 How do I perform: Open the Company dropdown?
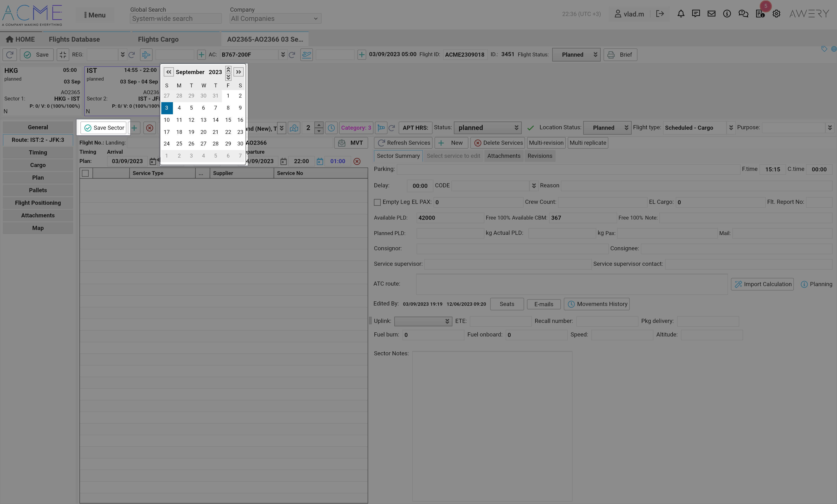(x=275, y=19)
